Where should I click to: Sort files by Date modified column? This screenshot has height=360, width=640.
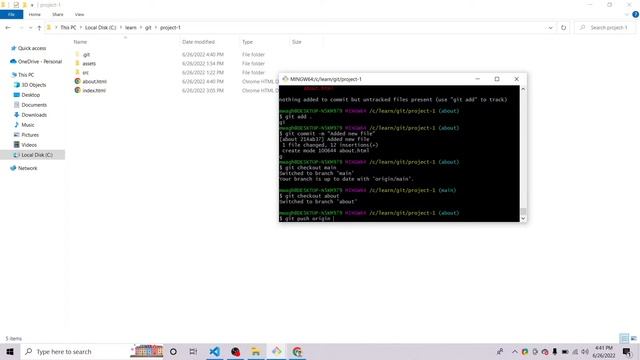(x=198, y=42)
